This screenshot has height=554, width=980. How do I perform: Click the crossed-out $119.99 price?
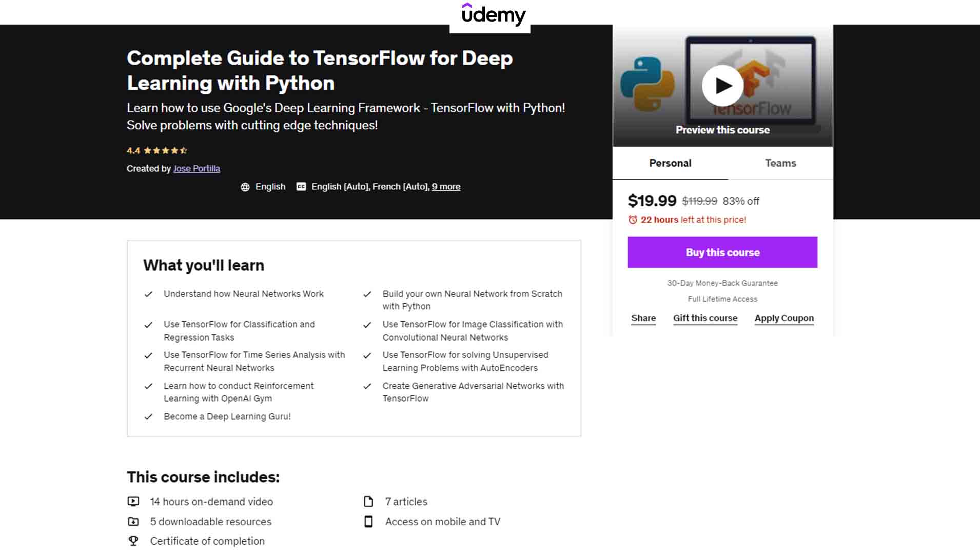(x=699, y=201)
